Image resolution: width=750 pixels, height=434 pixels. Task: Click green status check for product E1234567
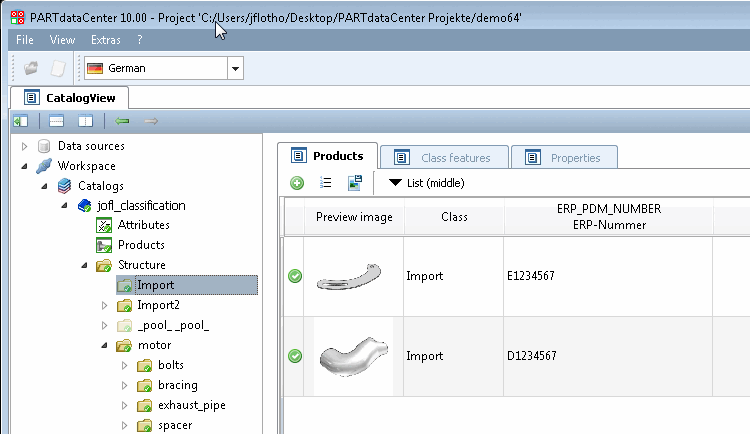295,276
